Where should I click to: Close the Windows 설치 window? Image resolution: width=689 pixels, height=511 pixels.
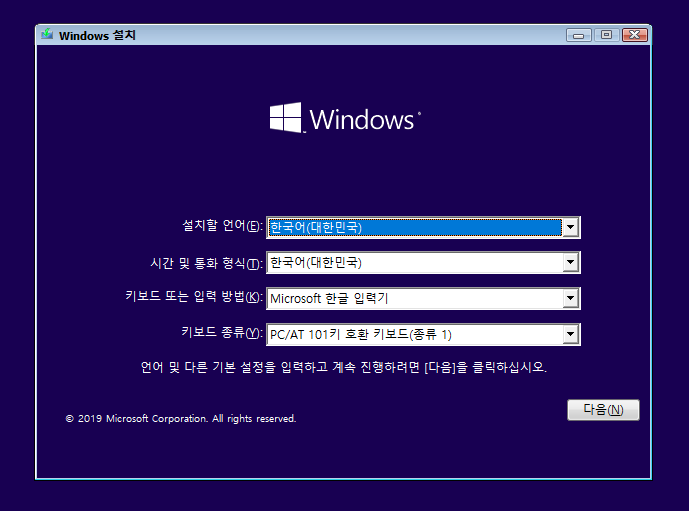pos(635,35)
